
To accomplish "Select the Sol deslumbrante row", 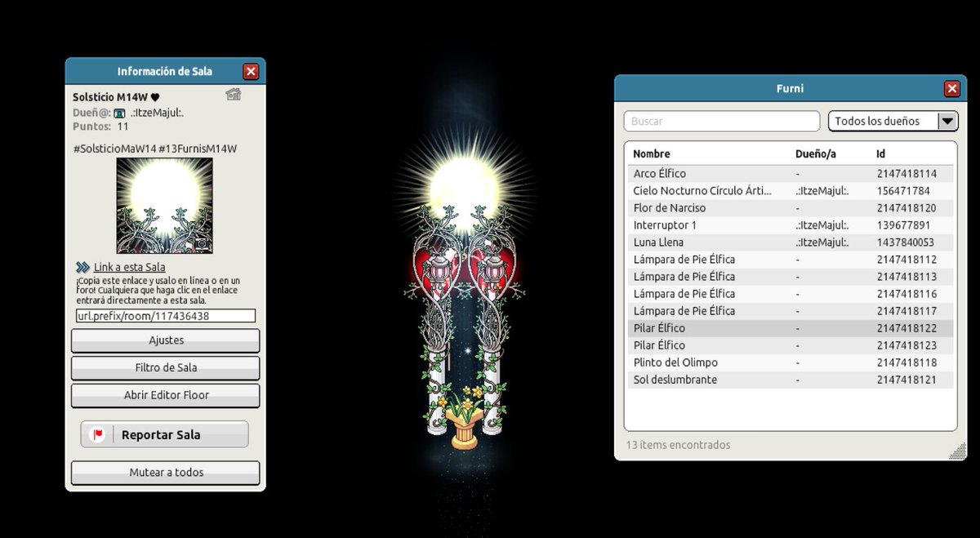I will click(x=791, y=380).
